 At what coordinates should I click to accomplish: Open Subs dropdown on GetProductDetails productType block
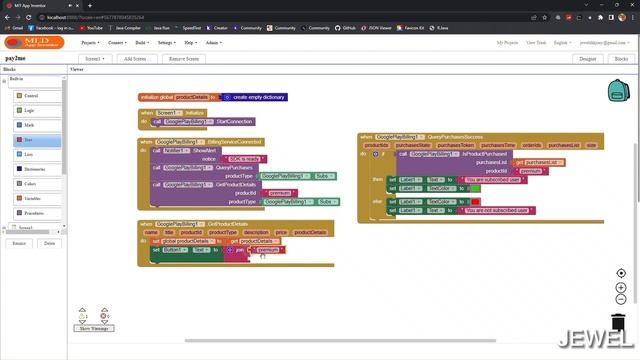coord(328,202)
